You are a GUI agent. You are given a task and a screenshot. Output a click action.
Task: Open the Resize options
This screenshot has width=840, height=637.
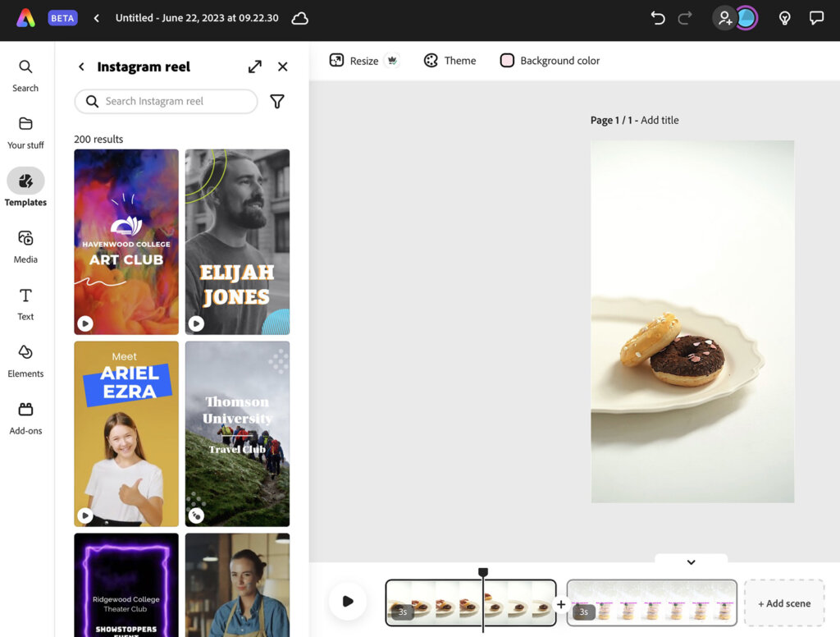click(x=356, y=60)
